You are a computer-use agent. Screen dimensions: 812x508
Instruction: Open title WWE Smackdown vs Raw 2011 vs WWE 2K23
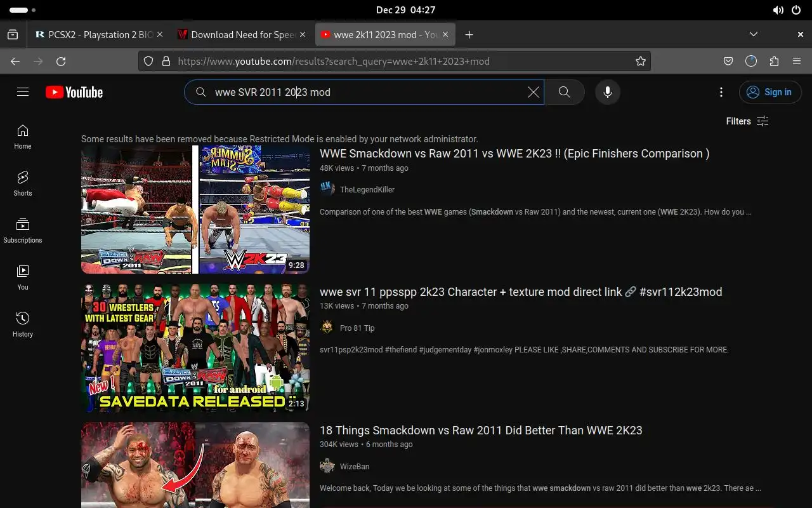[x=514, y=154]
